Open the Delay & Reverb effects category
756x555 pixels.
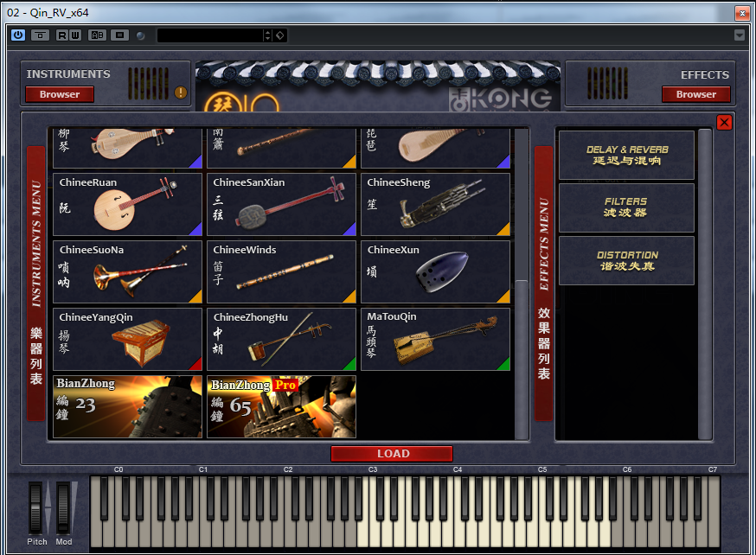click(626, 156)
